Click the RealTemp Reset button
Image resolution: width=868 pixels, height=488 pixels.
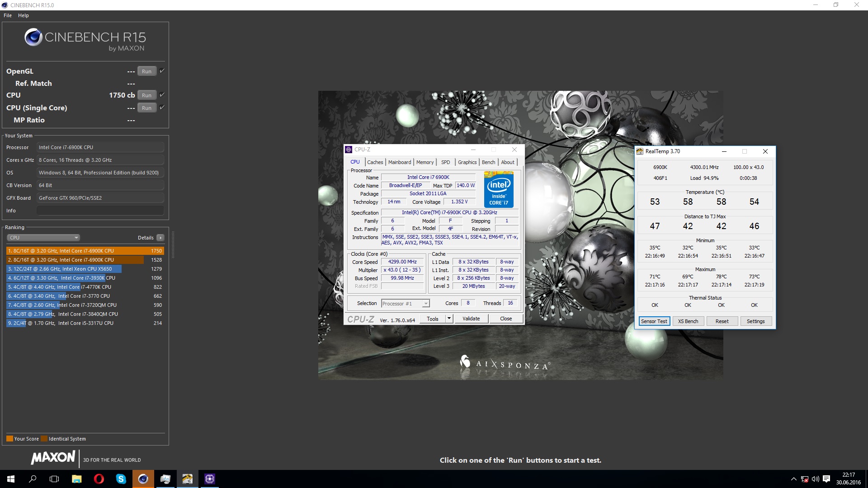click(x=722, y=321)
